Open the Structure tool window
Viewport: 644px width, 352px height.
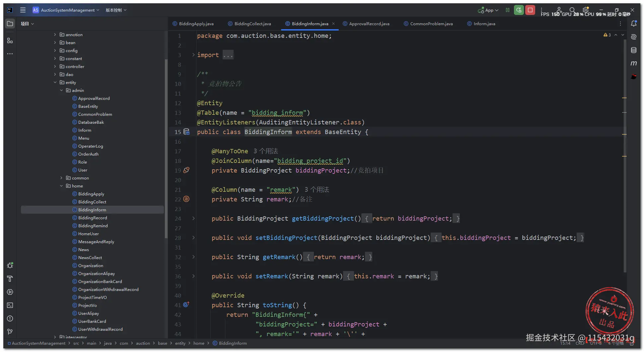[10, 40]
